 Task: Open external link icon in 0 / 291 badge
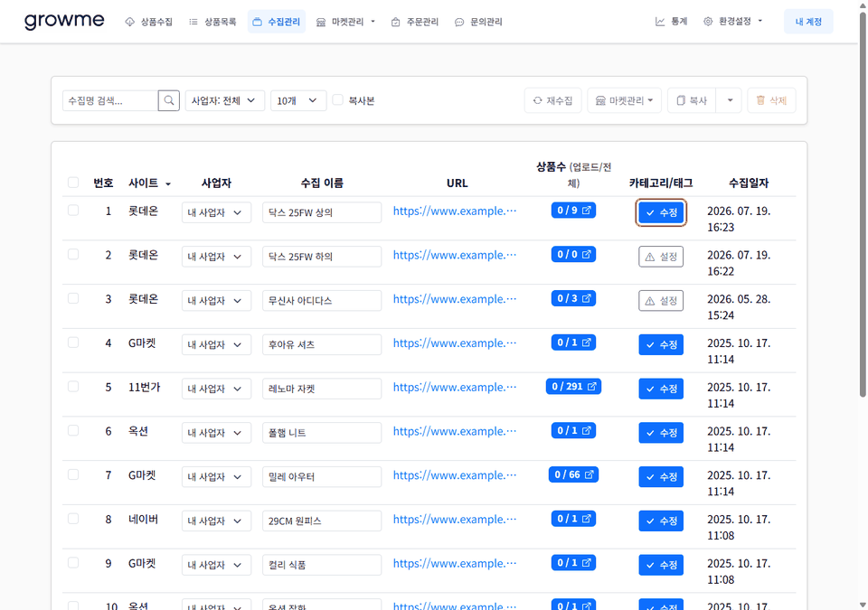(x=591, y=387)
